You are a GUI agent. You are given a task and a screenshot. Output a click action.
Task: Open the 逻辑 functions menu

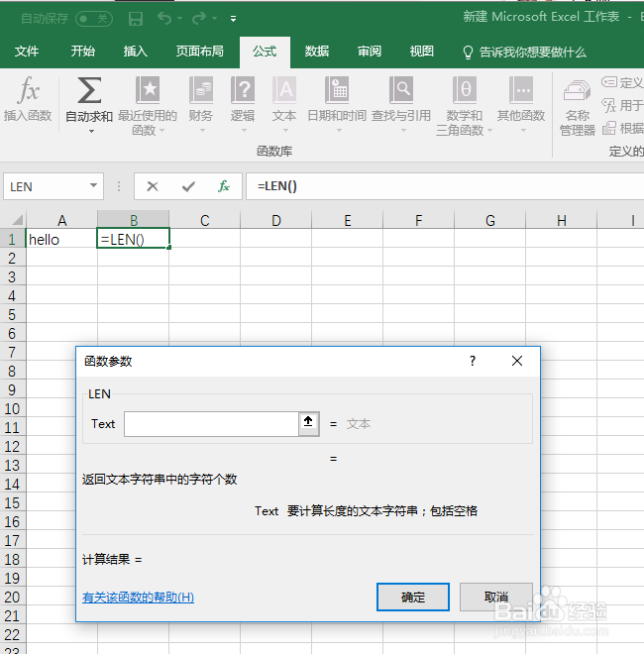point(243,104)
